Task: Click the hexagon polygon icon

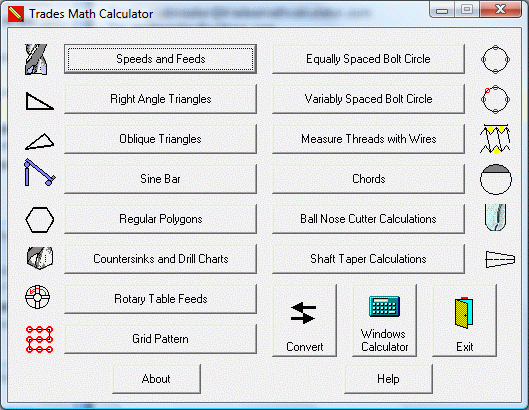Action: pyautogui.click(x=40, y=220)
